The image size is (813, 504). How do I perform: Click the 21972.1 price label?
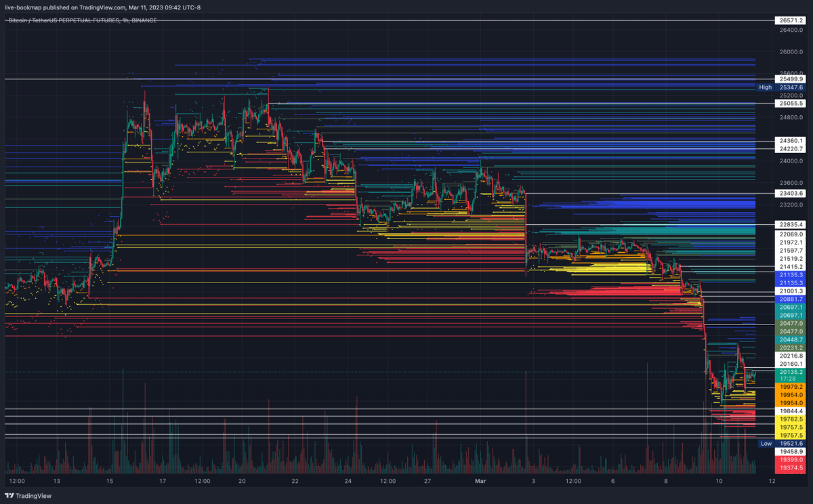coord(791,243)
